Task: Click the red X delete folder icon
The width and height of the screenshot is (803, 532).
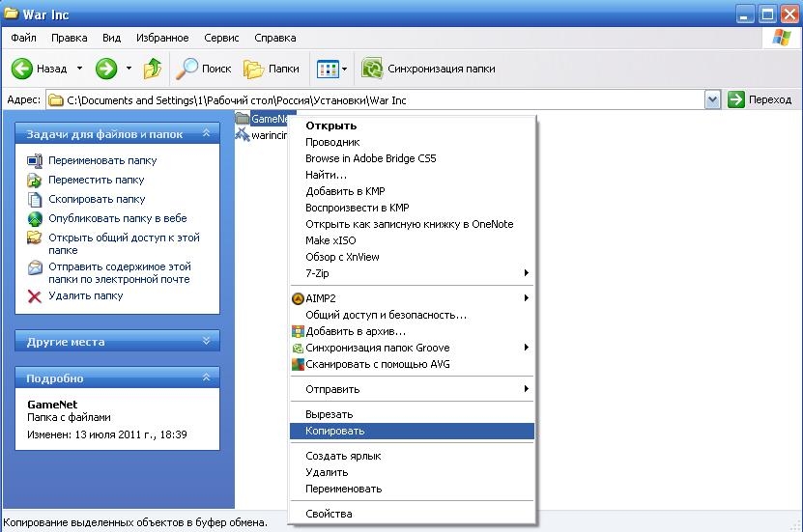Action: tap(35, 296)
